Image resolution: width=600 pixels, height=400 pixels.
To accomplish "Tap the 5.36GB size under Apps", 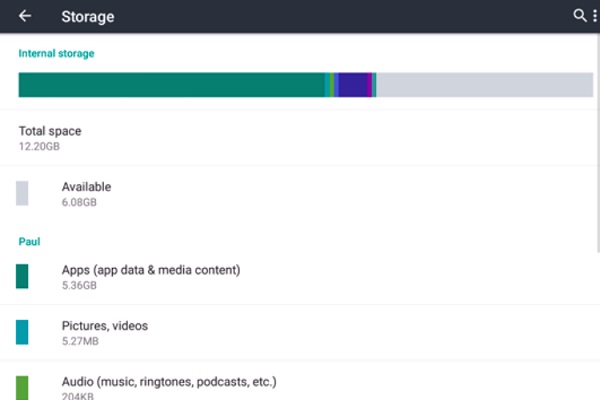I will point(79,285).
